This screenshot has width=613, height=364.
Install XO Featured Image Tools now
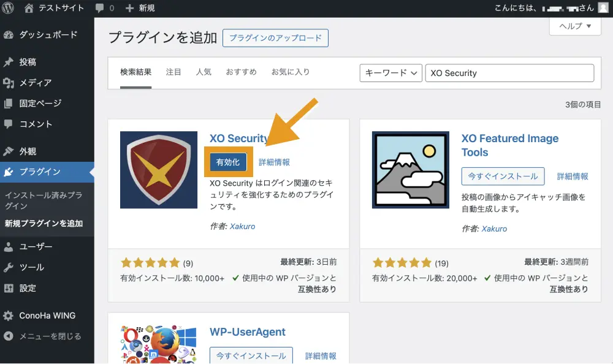[503, 176]
